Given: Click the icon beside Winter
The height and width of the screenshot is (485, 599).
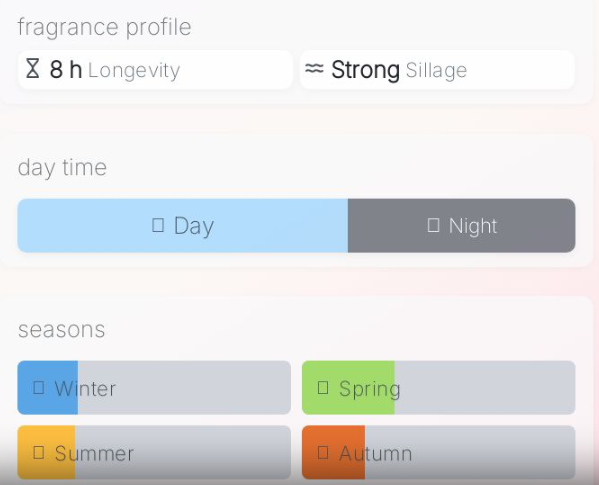Looking at the screenshot, I should coord(39,388).
